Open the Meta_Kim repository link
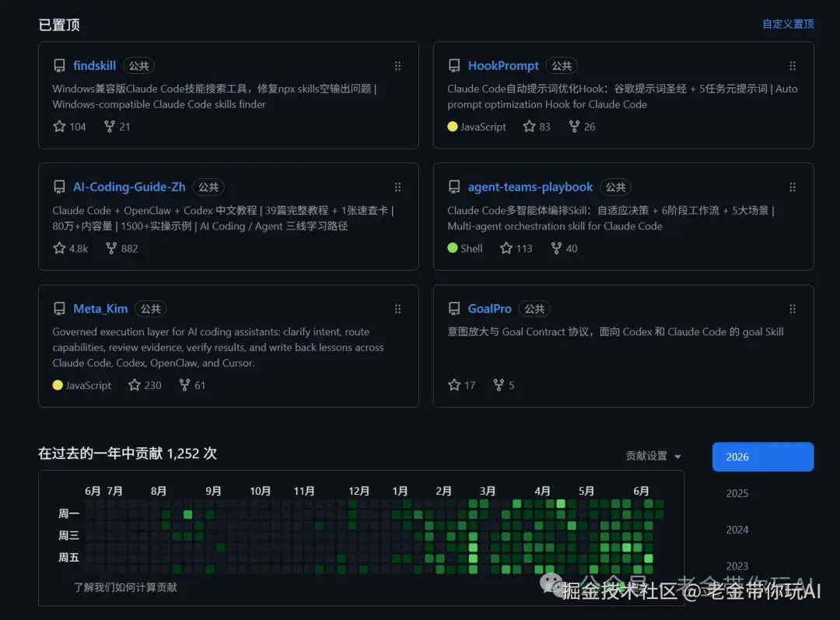Image resolution: width=840 pixels, height=620 pixels. pos(100,309)
